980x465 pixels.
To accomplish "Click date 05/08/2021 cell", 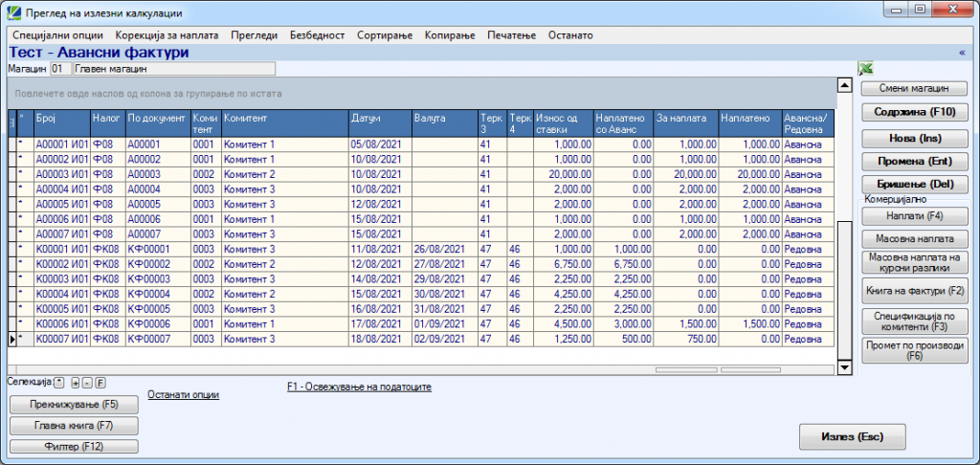I will [x=380, y=144].
